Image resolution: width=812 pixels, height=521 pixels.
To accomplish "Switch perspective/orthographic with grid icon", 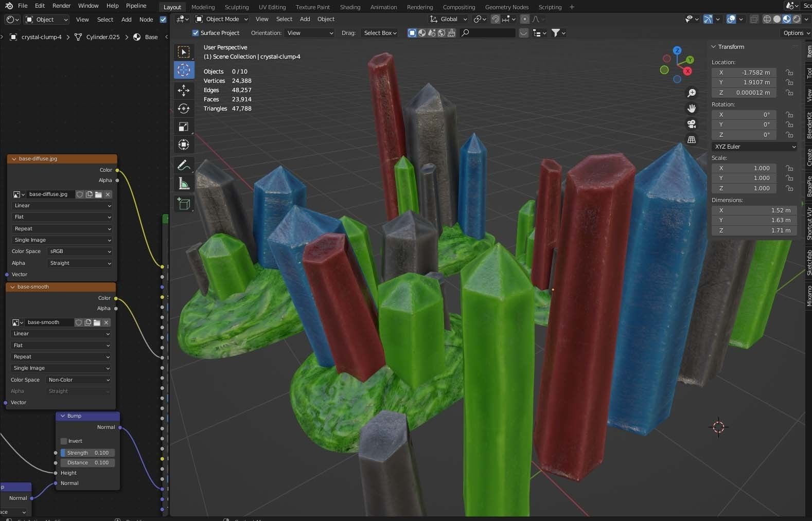I will point(692,139).
